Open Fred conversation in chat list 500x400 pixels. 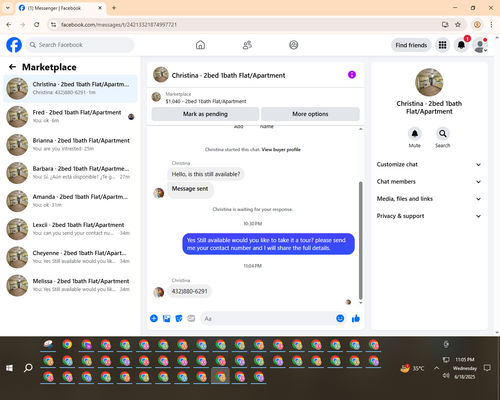click(x=70, y=117)
